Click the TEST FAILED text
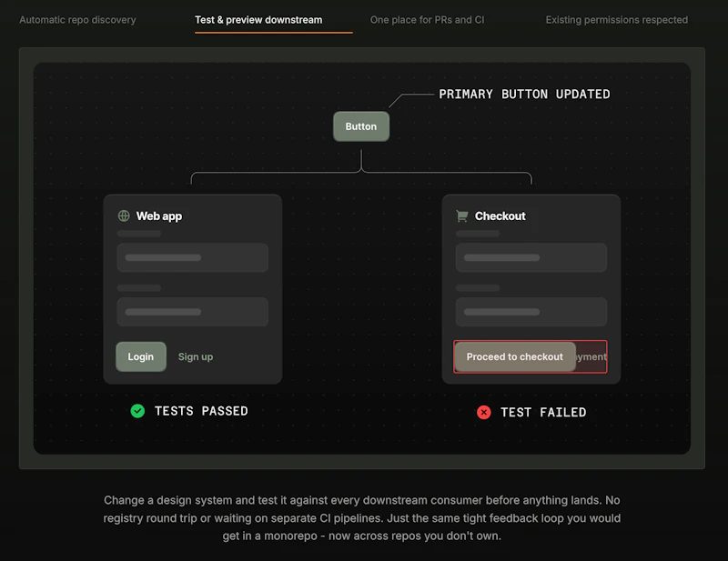Screen dimensions: 728x561 (543, 412)
